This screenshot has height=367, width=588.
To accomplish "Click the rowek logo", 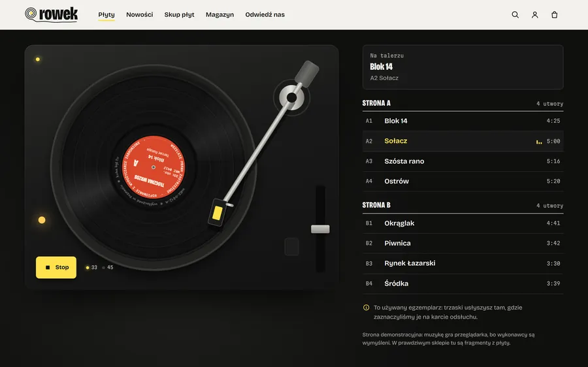I will (x=52, y=14).
